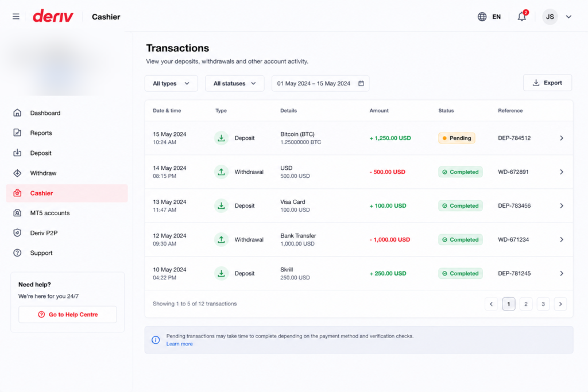Click the deriv logo
This screenshot has width=588, height=392.
pyautogui.click(x=53, y=17)
